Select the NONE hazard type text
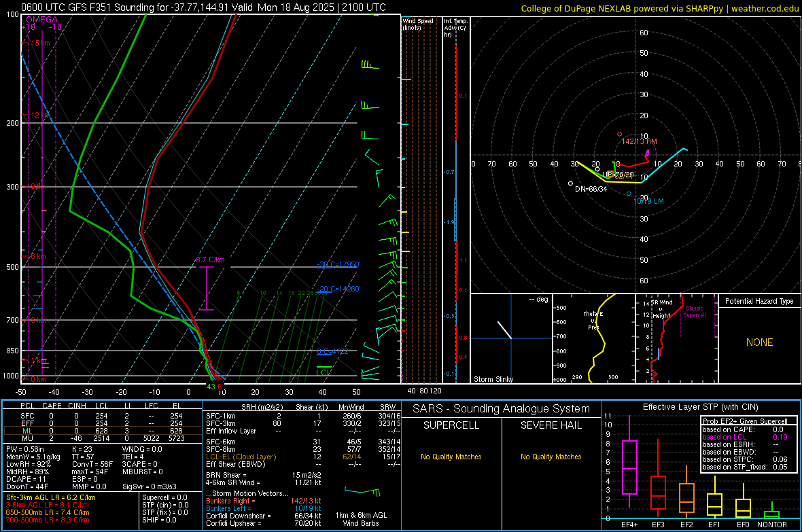802x532 pixels. pyautogui.click(x=759, y=342)
